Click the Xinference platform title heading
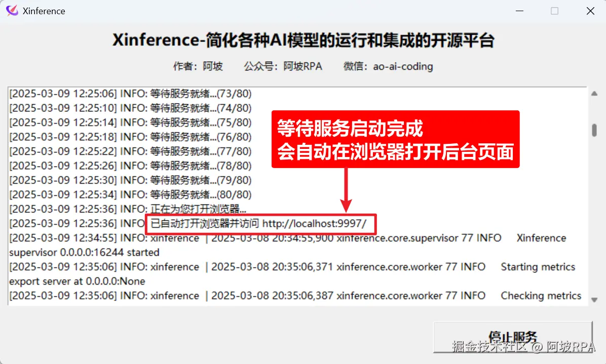 click(x=304, y=40)
